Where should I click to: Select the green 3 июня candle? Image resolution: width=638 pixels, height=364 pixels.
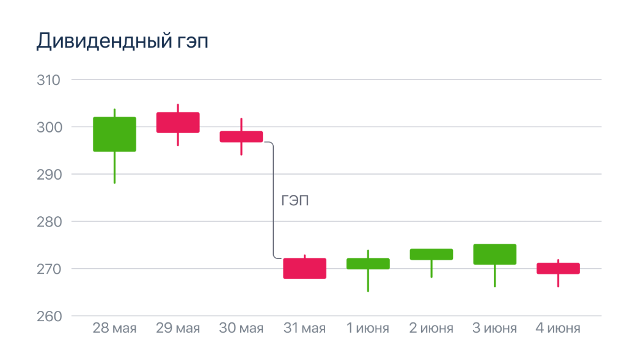coord(495,255)
